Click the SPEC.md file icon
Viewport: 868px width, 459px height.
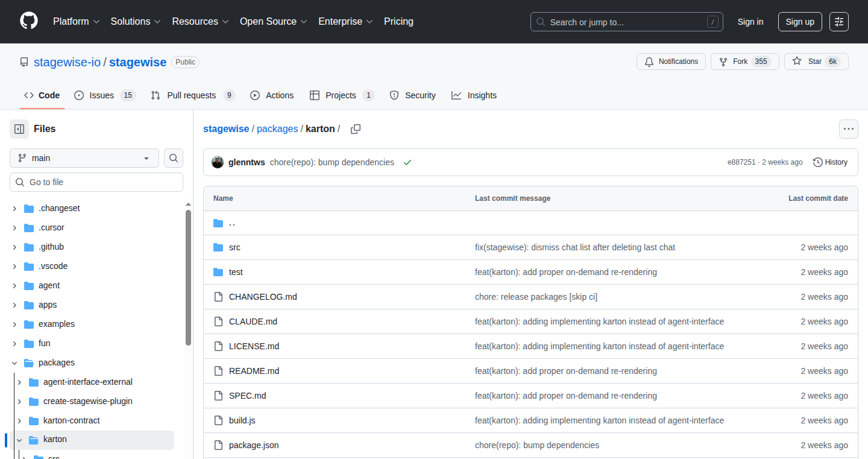218,396
